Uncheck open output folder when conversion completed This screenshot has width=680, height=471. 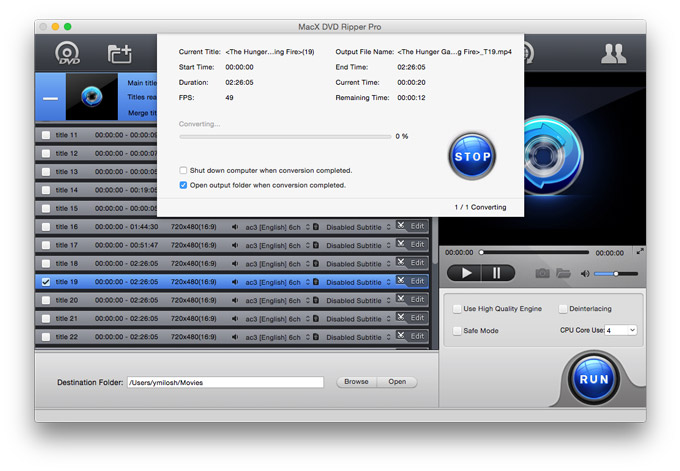point(183,185)
